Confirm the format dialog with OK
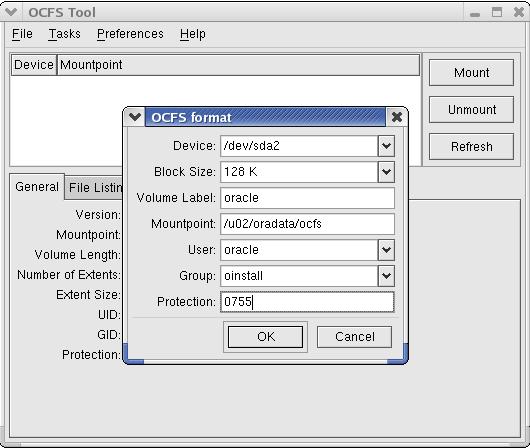The height and width of the screenshot is (448, 530). tap(265, 337)
